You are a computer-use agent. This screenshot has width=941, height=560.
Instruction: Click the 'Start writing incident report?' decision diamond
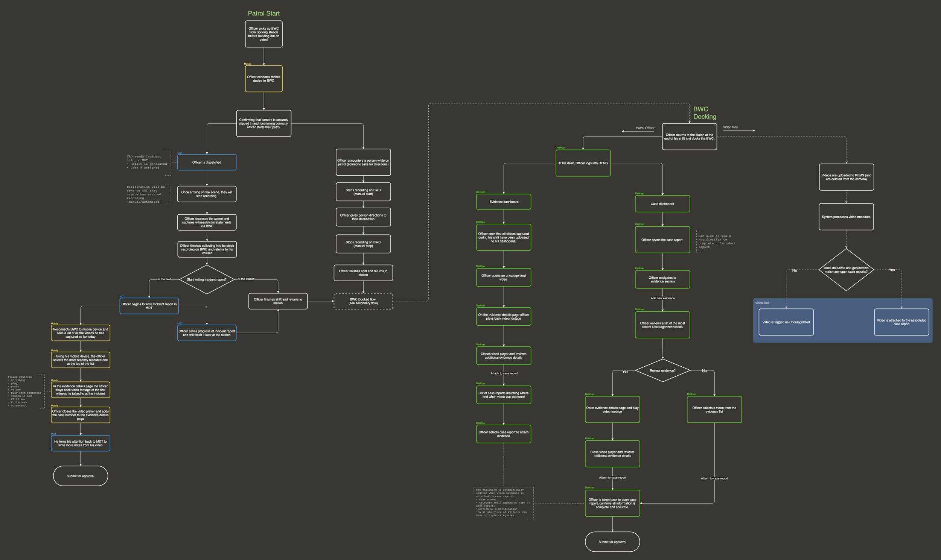(x=207, y=279)
